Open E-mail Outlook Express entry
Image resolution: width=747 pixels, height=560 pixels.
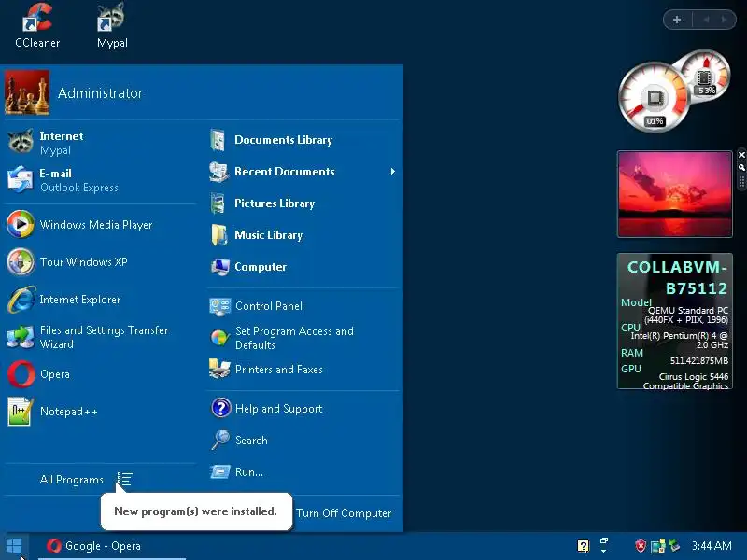(x=100, y=180)
